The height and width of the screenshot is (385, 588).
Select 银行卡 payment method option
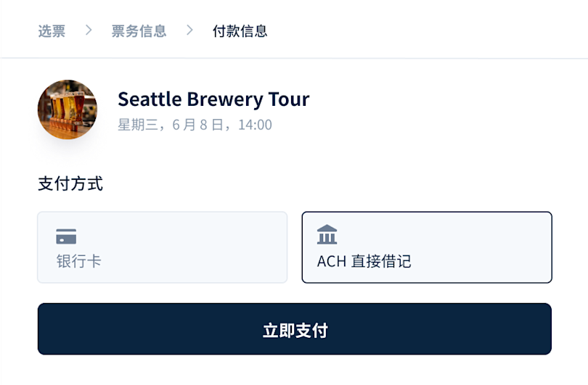pyautogui.click(x=162, y=247)
